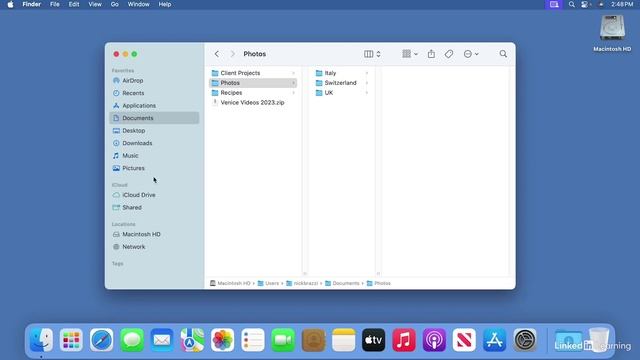
Task: Select the Italy folder
Action: coord(341,73)
